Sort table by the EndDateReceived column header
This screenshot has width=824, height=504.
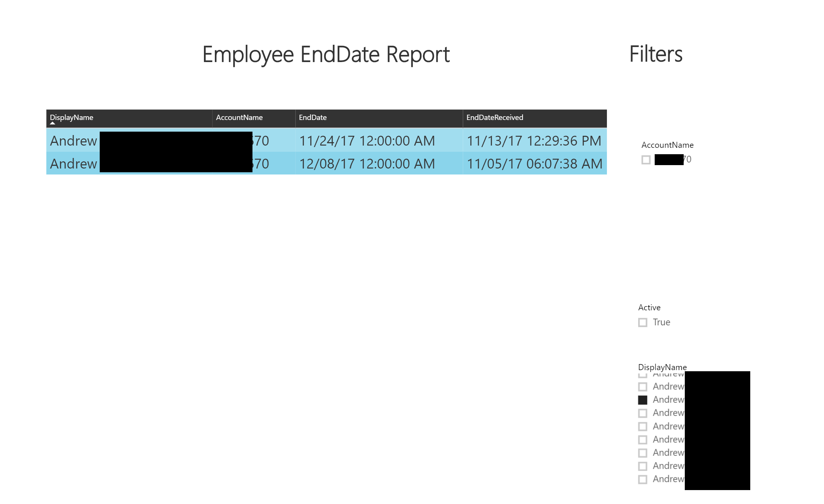pyautogui.click(x=494, y=118)
